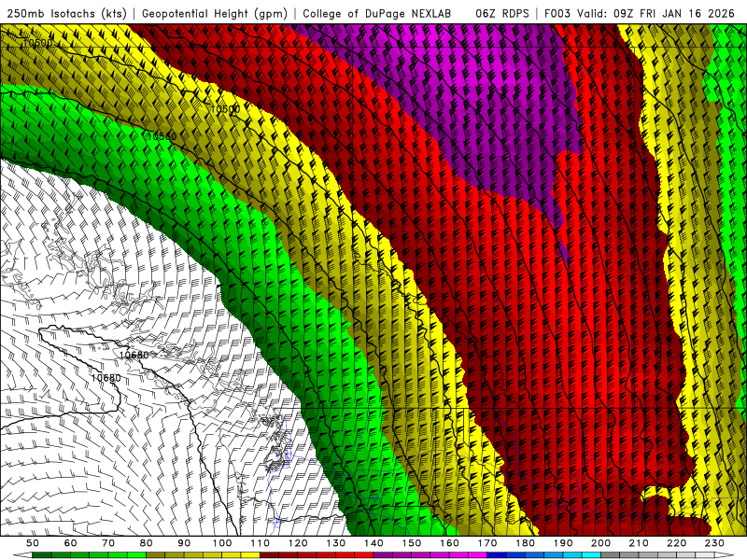Select the '06Z RDPS' model run label
The height and width of the screenshot is (560, 747).
(502, 14)
